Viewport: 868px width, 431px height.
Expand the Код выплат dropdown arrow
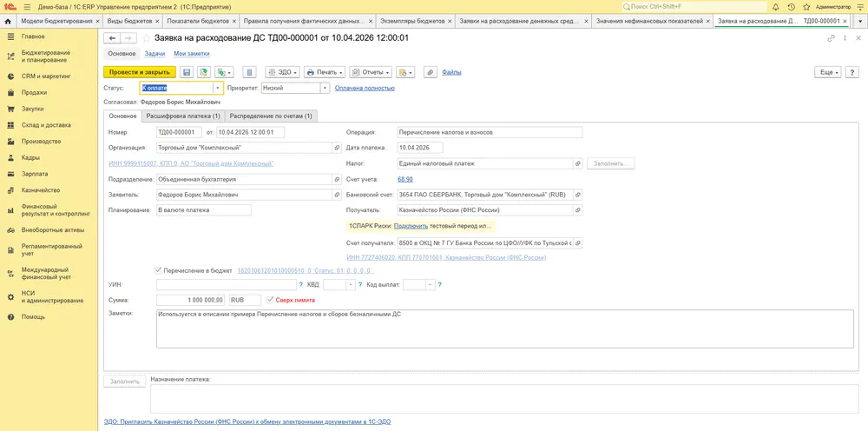431,285
